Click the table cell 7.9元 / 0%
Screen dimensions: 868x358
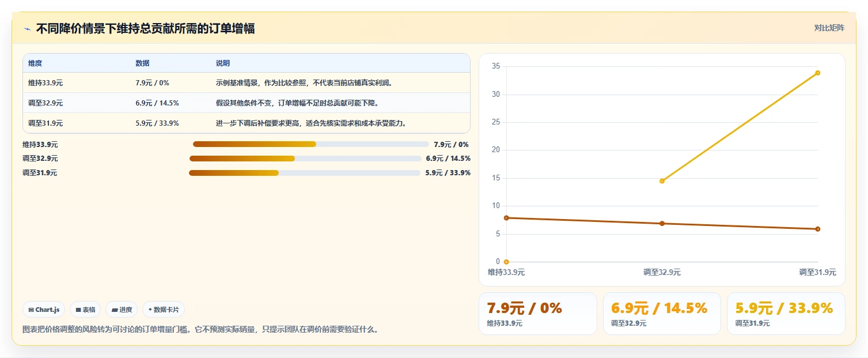pyautogui.click(x=152, y=83)
